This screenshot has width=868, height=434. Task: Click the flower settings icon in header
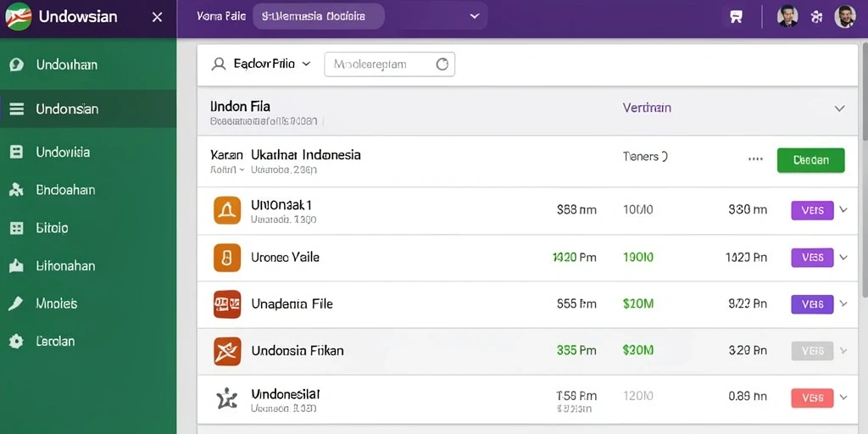[816, 17]
